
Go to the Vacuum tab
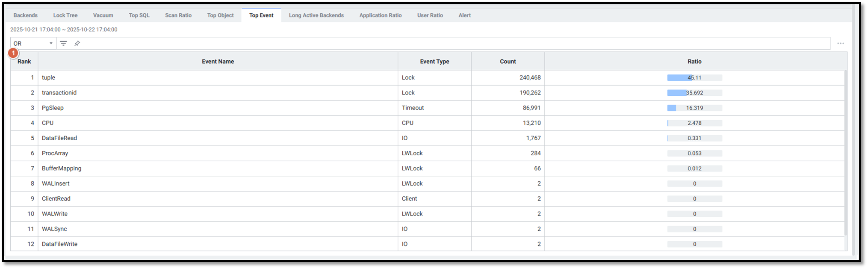[x=103, y=15]
